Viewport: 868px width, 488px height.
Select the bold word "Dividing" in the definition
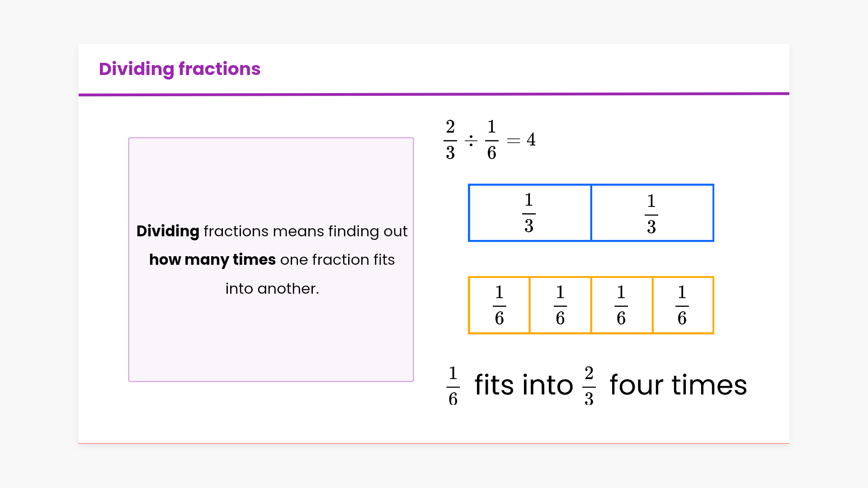[168, 231]
